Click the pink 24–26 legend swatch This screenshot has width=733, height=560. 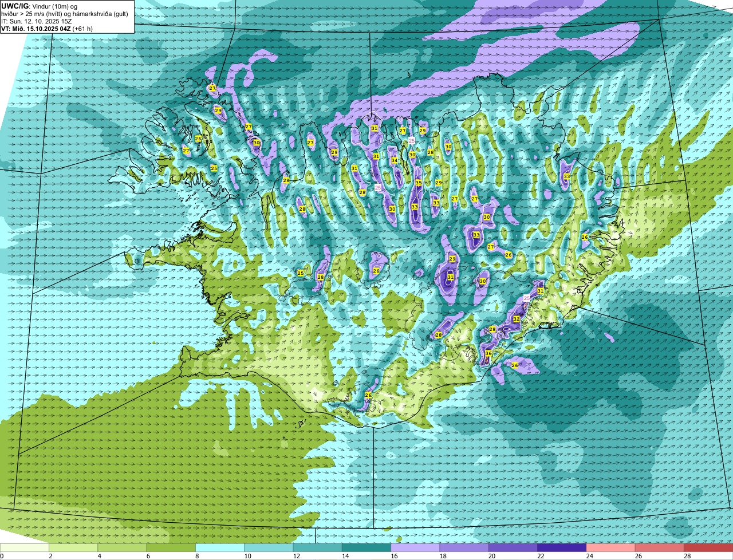pyautogui.click(x=611, y=547)
